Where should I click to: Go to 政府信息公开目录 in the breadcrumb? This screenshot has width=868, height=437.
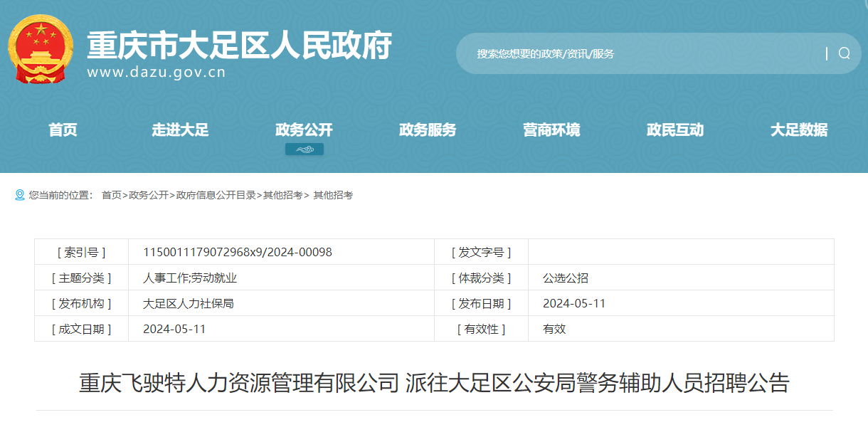coord(216,195)
